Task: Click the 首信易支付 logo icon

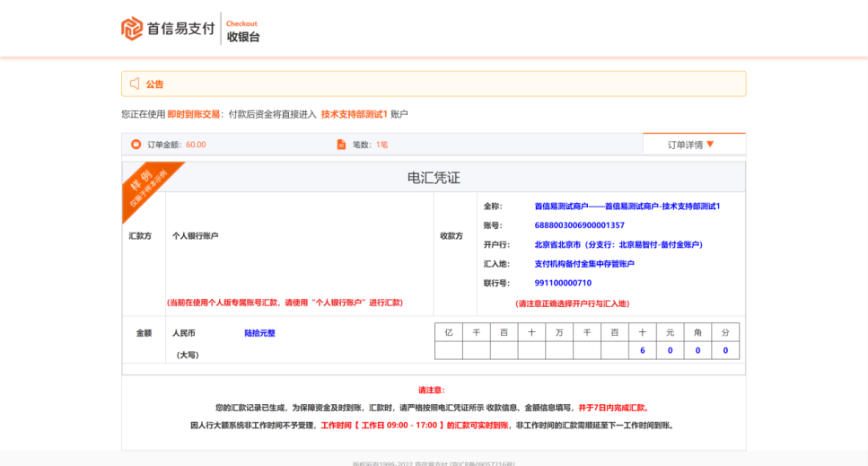Action: point(132,28)
